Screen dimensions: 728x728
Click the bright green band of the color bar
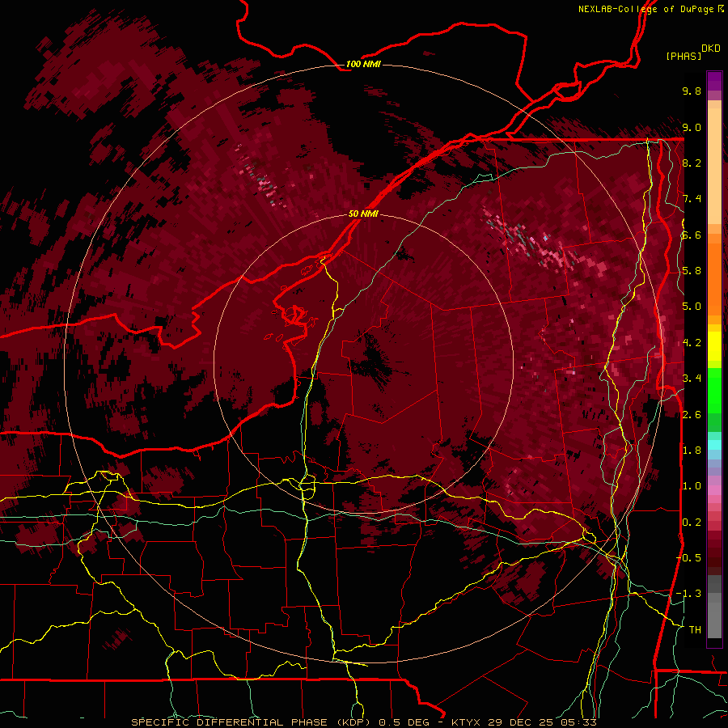pos(714,391)
